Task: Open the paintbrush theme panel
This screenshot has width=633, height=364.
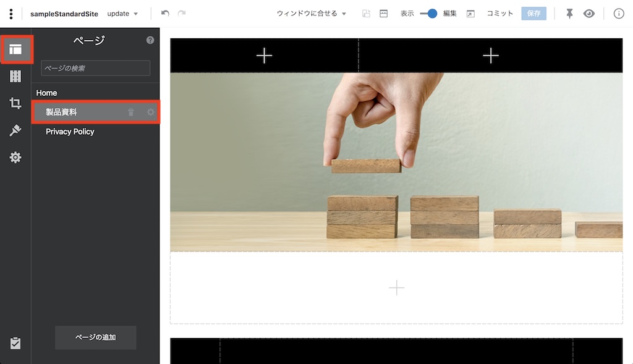Action: (x=15, y=130)
